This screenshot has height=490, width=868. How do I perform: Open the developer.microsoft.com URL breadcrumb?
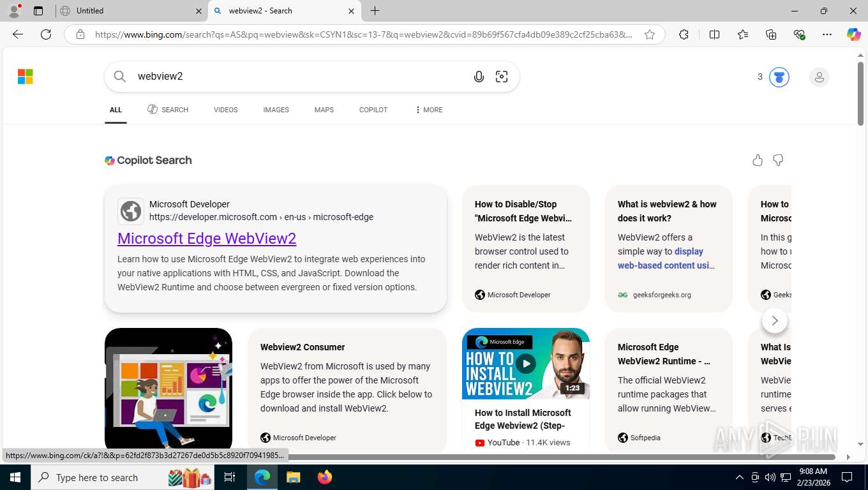(x=261, y=217)
